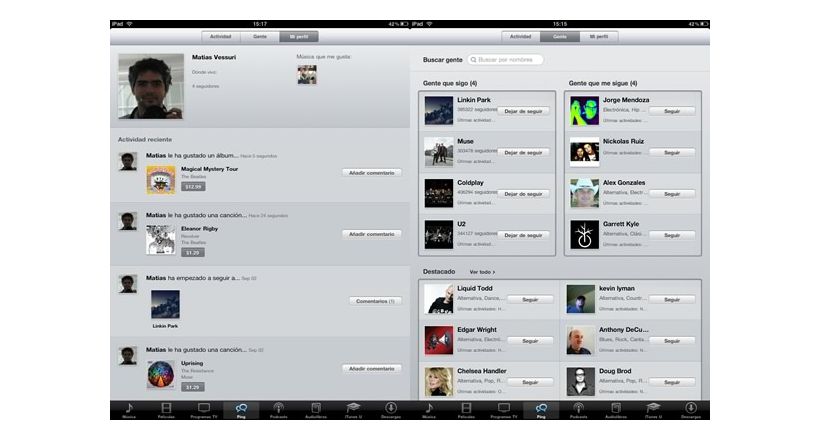Follow Garrett Kyle
This screenshot has height=440, width=820.
point(672,235)
